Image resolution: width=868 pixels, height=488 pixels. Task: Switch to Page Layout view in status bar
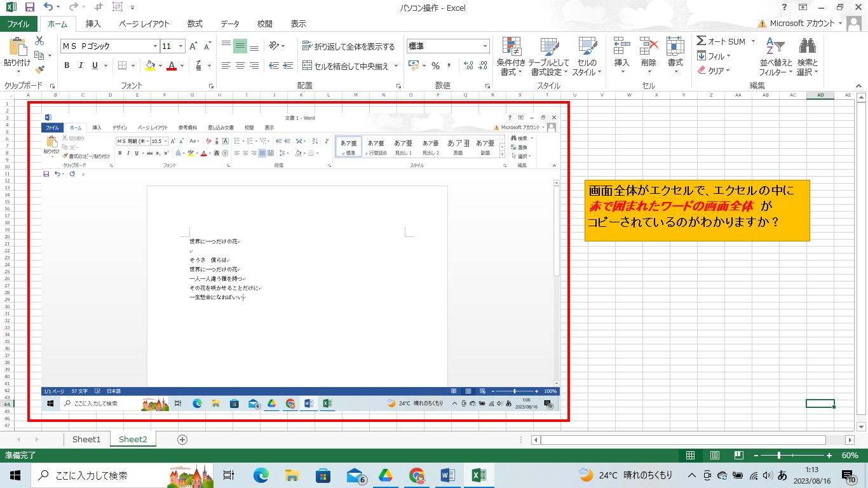click(x=715, y=456)
